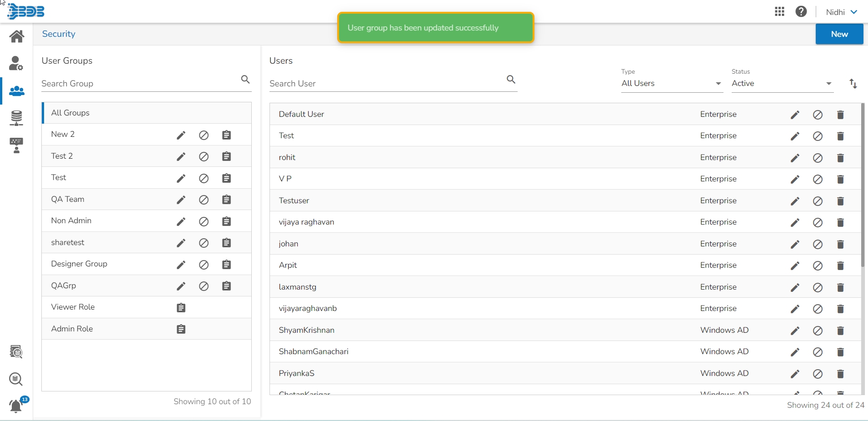Open the home page sidebar icon
This screenshot has width=868, height=421.
coord(17,36)
